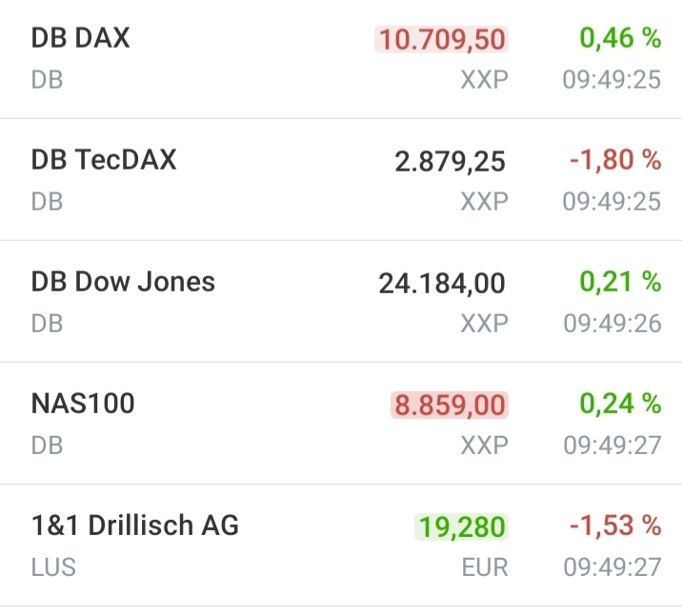
Task: Tap the DB label under NAS100
Action: (47, 446)
